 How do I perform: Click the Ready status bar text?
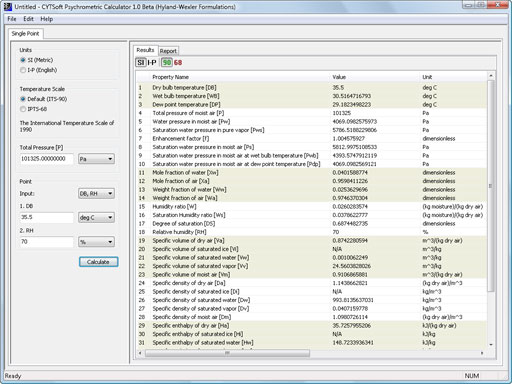(x=13, y=376)
